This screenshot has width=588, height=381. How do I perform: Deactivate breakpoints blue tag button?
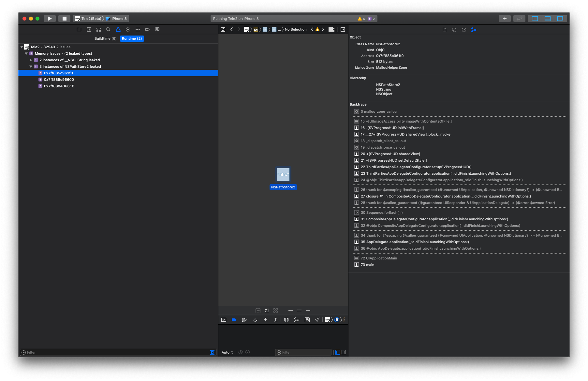[x=234, y=320]
